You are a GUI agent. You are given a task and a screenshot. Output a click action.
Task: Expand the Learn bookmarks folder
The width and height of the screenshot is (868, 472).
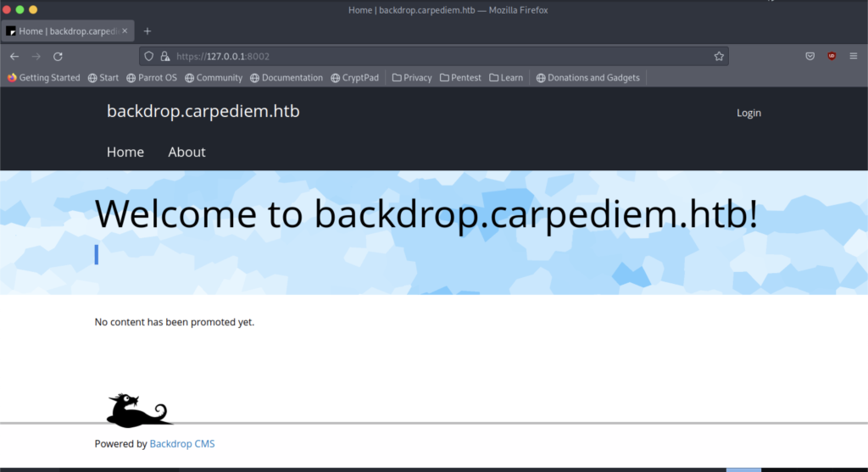(x=506, y=78)
